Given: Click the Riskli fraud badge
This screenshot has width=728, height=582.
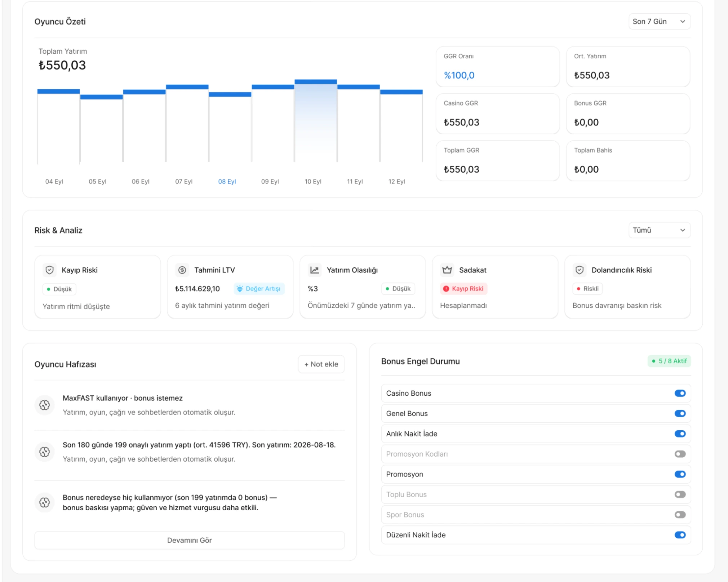Looking at the screenshot, I should click(587, 289).
